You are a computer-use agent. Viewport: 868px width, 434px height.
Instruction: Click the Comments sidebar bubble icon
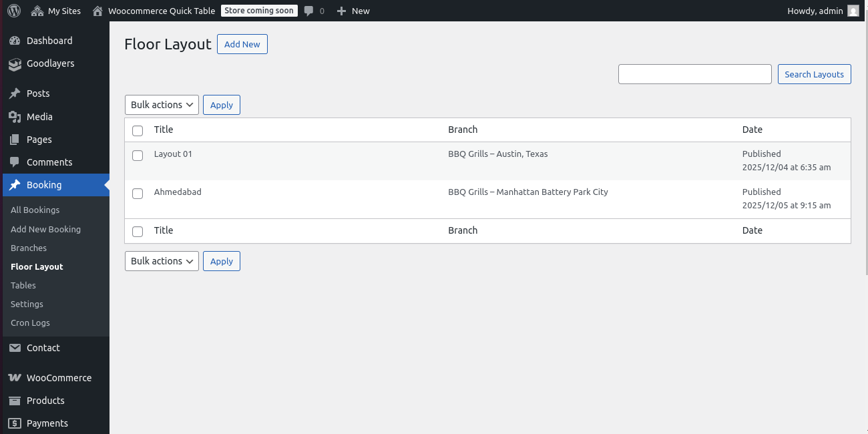[x=15, y=162]
